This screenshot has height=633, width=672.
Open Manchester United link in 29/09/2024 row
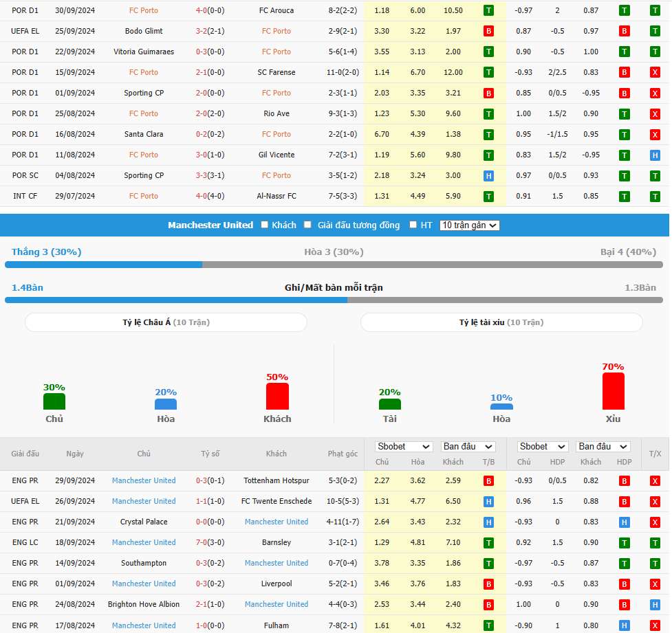tap(144, 480)
